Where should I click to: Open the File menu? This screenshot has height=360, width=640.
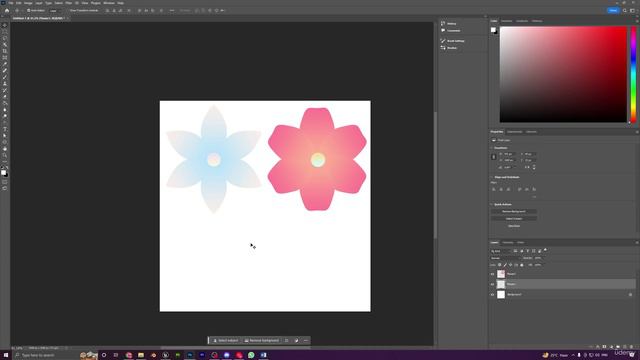(x=11, y=3)
